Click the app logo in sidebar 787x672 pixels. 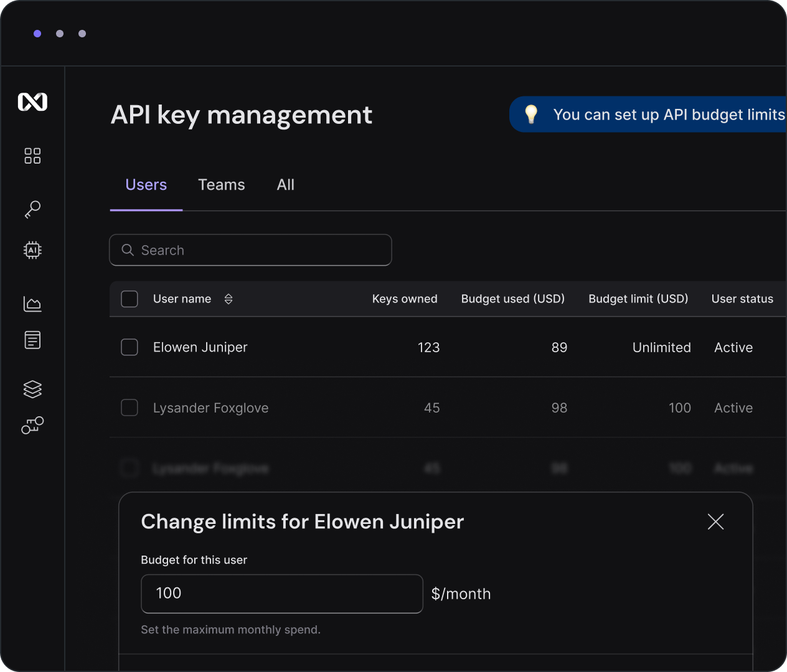[x=32, y=101]
